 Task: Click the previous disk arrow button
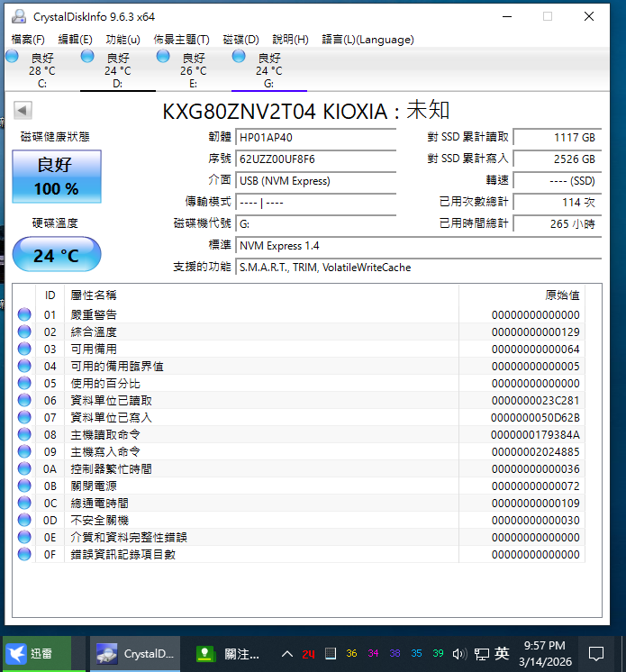coord(23,111)
